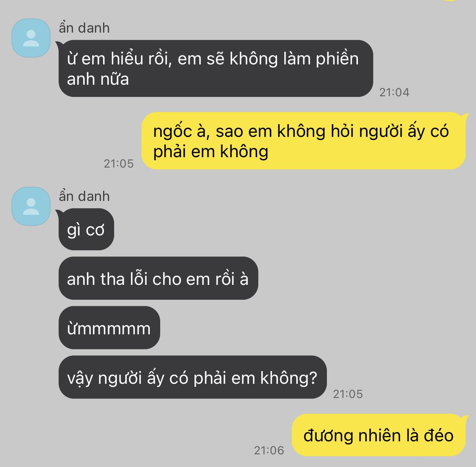The width and height of the screenshot is (476, 467).
Task: Click the 21:04 timestamp
Action: click(x=394, y=92)
